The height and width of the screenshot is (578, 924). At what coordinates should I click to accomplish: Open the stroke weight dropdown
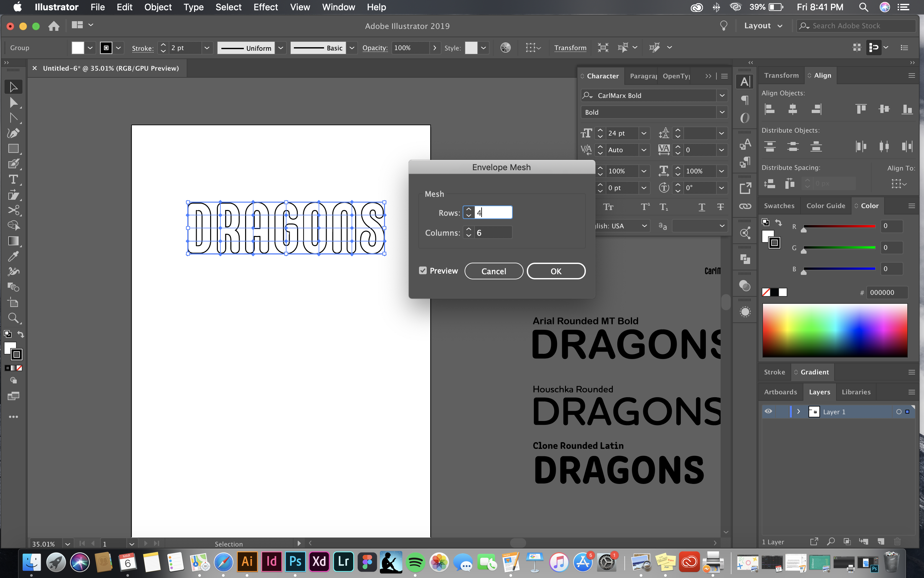coord(207,48)
